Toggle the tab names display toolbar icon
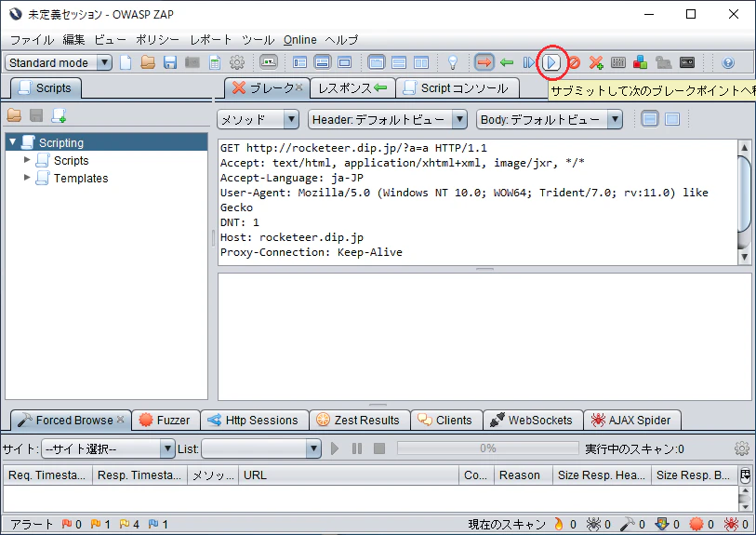The image size is (756, 535). (269, 62)
